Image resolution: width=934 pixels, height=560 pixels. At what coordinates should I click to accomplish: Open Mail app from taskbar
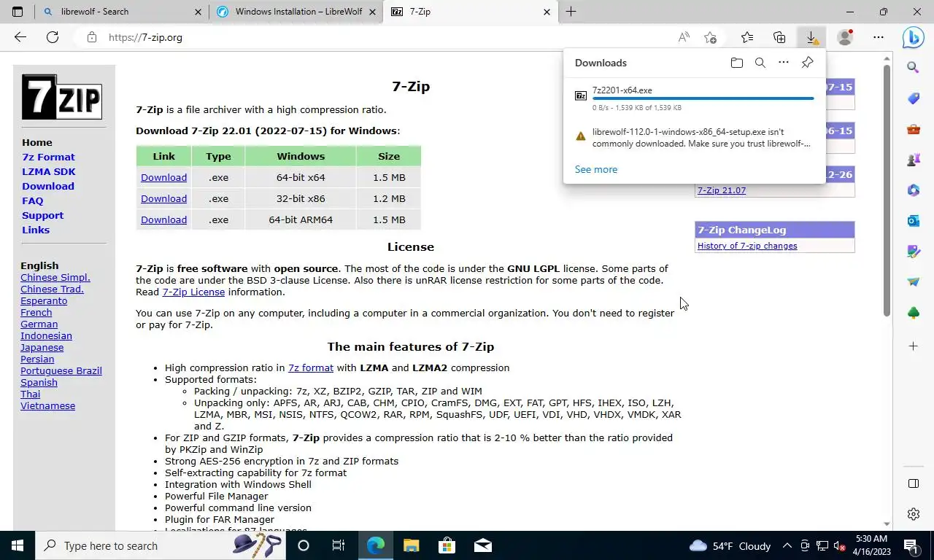pos(482,545)
